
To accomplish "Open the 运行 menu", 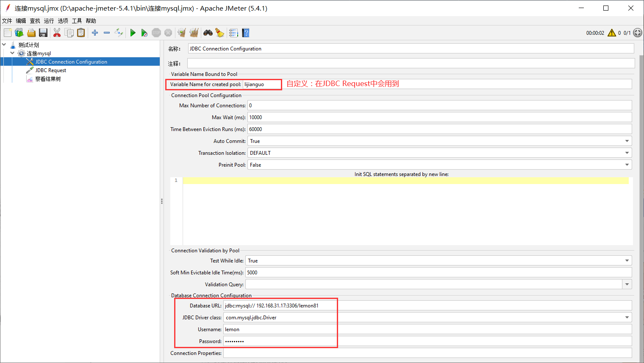I will click(49, 21).
